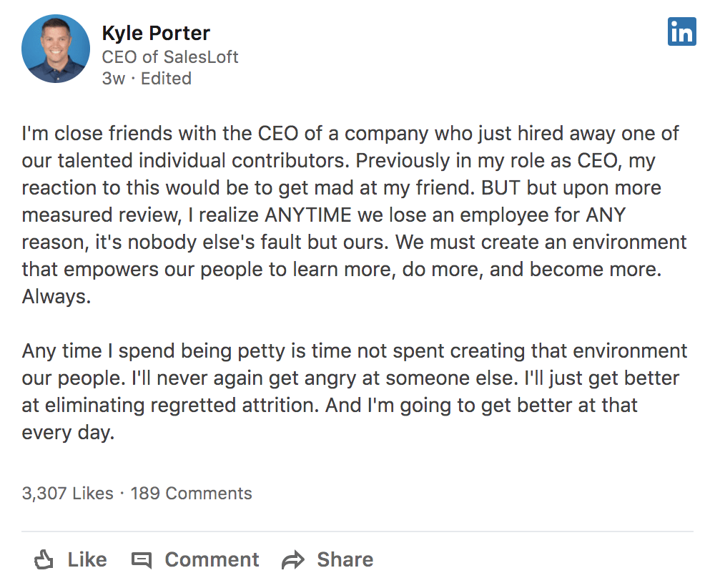Image resolution: width=715 pixels, height=588 pixels.
Task: Click the word "Always." in the post
Action: 56,297
